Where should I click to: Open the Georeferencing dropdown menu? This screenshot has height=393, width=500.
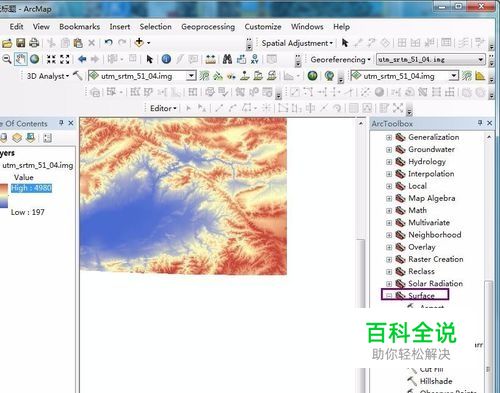[x=341, y=60]
